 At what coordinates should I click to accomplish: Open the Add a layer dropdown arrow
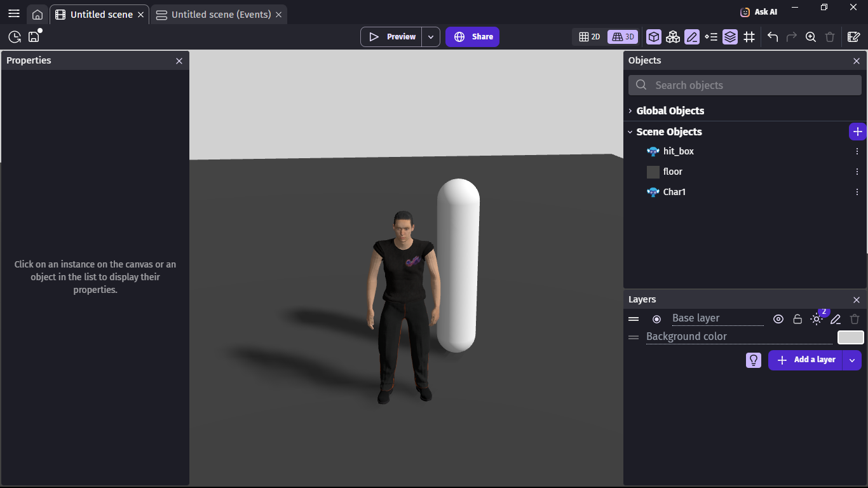point(852,360)
